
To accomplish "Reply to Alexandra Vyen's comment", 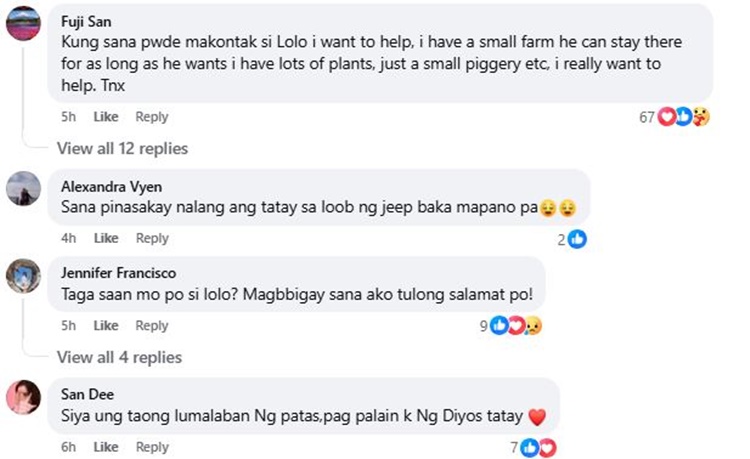I will [x=152, y=238].
